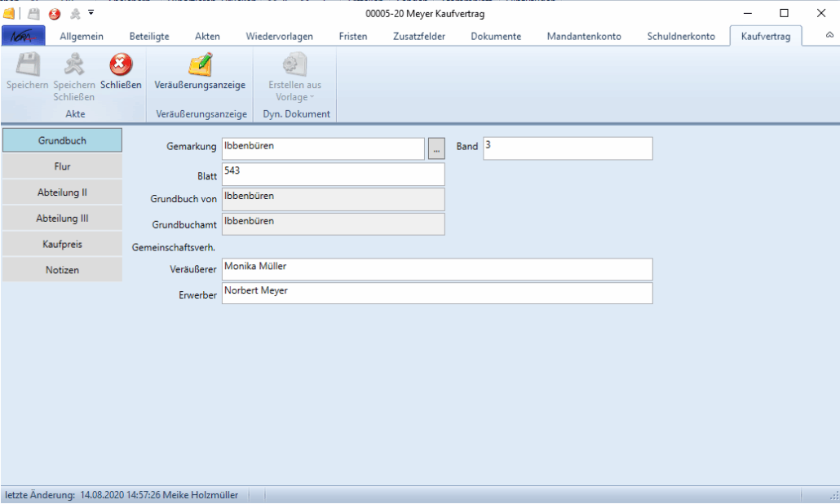This screenshot has width=840, height=504.
Task: Open the blue application menu button
Action: coord(23,36)
